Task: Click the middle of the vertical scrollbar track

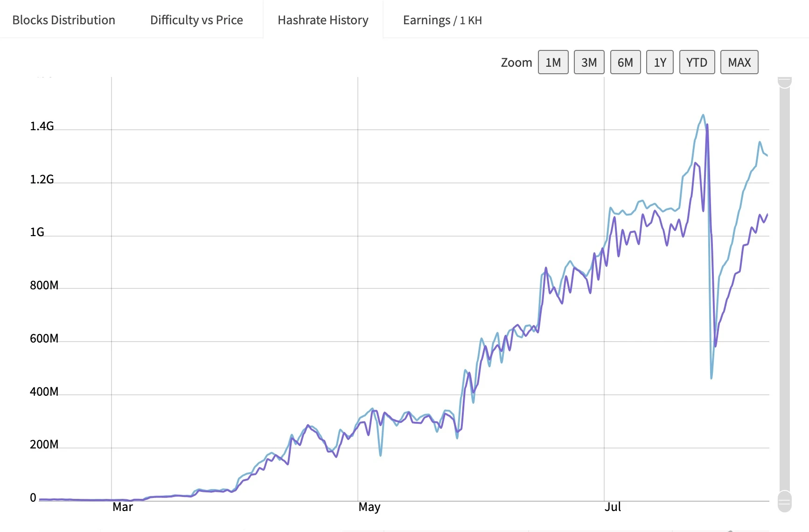Action: 785,289
